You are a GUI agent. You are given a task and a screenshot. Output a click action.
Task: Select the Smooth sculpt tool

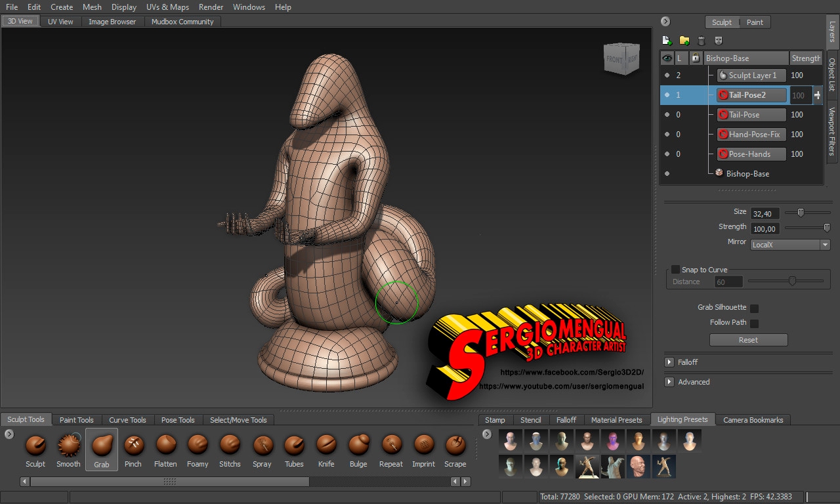point(68,446)
